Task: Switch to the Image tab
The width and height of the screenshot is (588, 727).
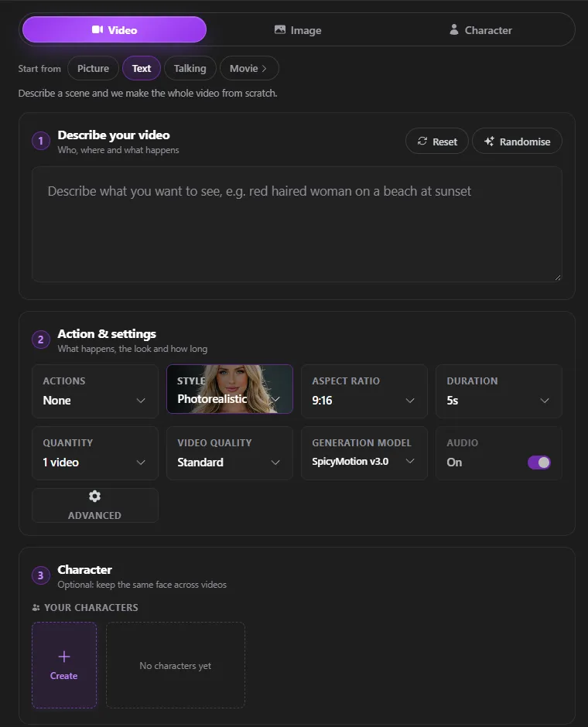Action: click(x=298, y=30)
